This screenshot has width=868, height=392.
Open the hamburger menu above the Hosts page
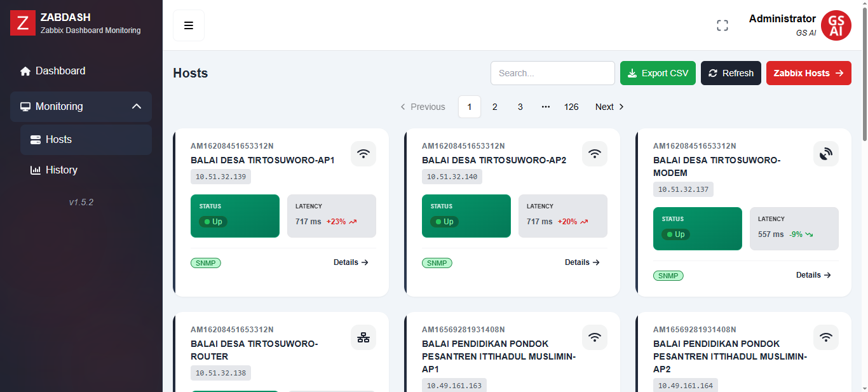click(189, 25)
